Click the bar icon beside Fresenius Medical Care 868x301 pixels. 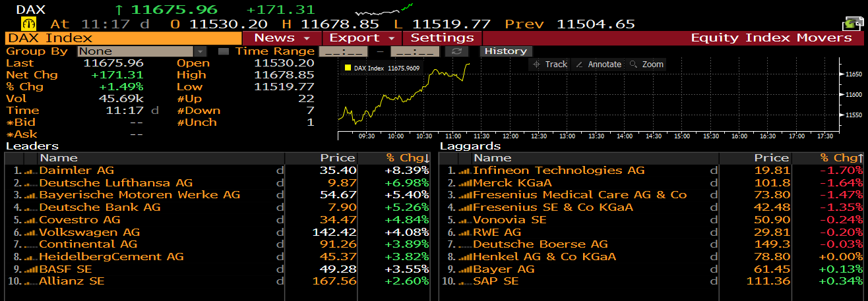pos(465,195)
